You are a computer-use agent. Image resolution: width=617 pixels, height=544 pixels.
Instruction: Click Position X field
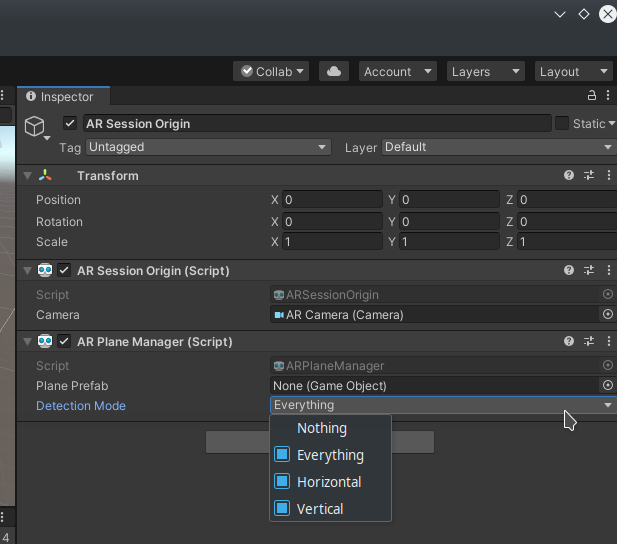tap(332, 200)
